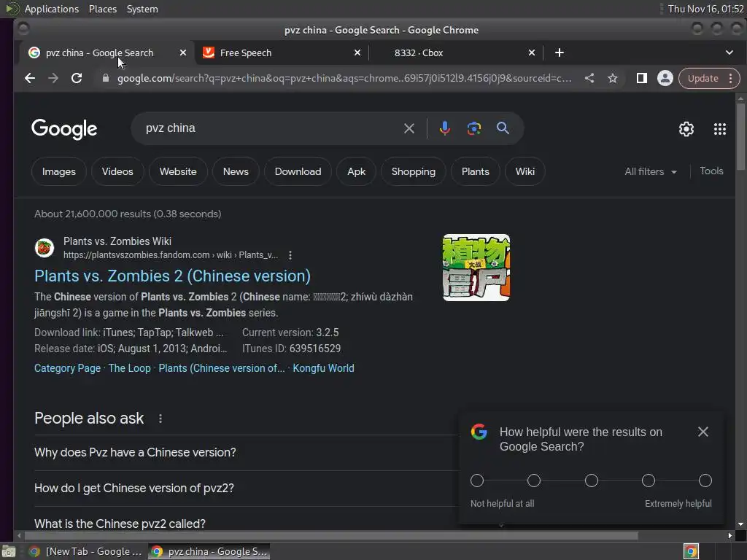
Task: Open the Kongfu World sitelink
Action: pyautogui.click(x=323, y=368)
